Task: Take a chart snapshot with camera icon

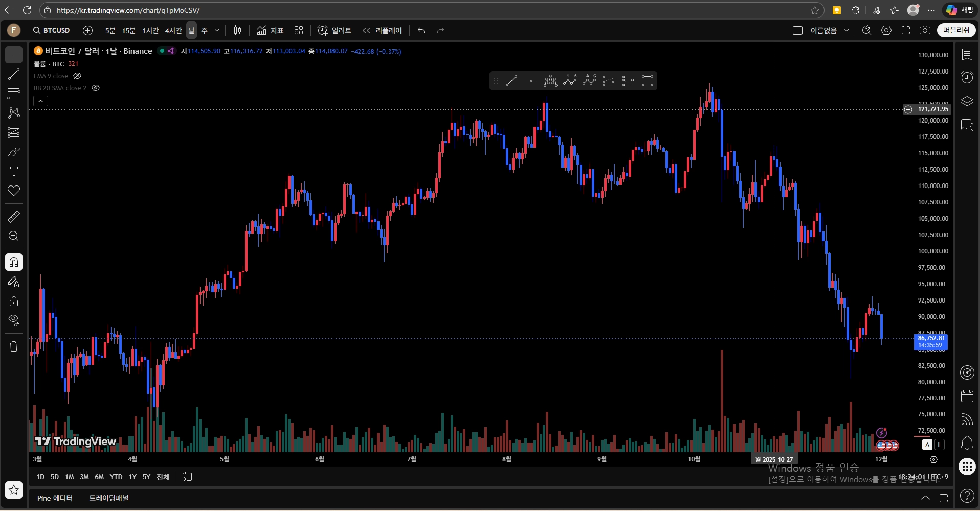Action: pos(925,30)
